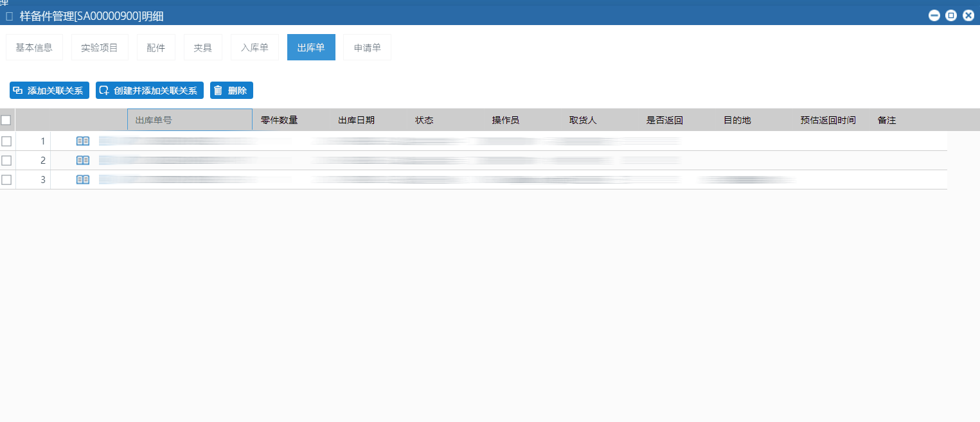Click the window icon beside title 样备件管理
This screenshot has height=422, width=980.
coord(9,16)
